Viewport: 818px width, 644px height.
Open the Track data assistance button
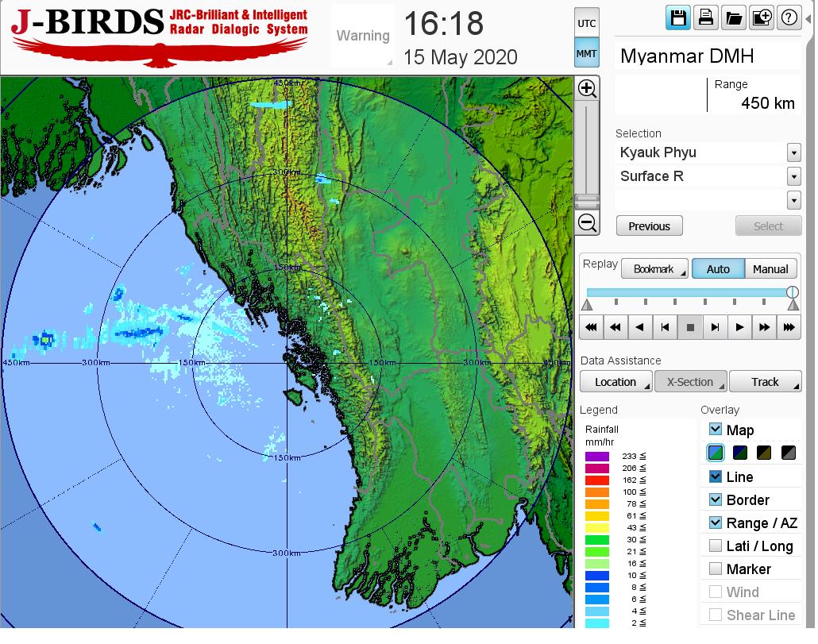coord(765,382)
